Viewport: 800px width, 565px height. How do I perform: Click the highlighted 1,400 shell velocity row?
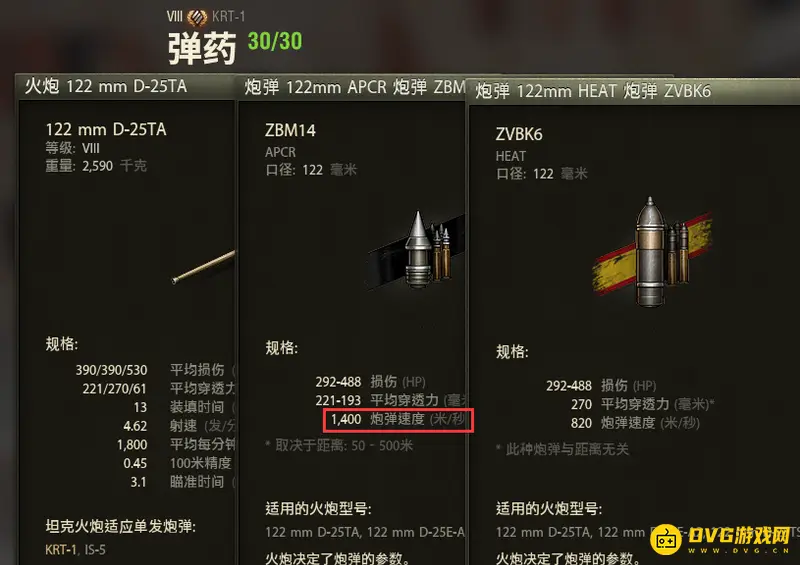(398, 420)
